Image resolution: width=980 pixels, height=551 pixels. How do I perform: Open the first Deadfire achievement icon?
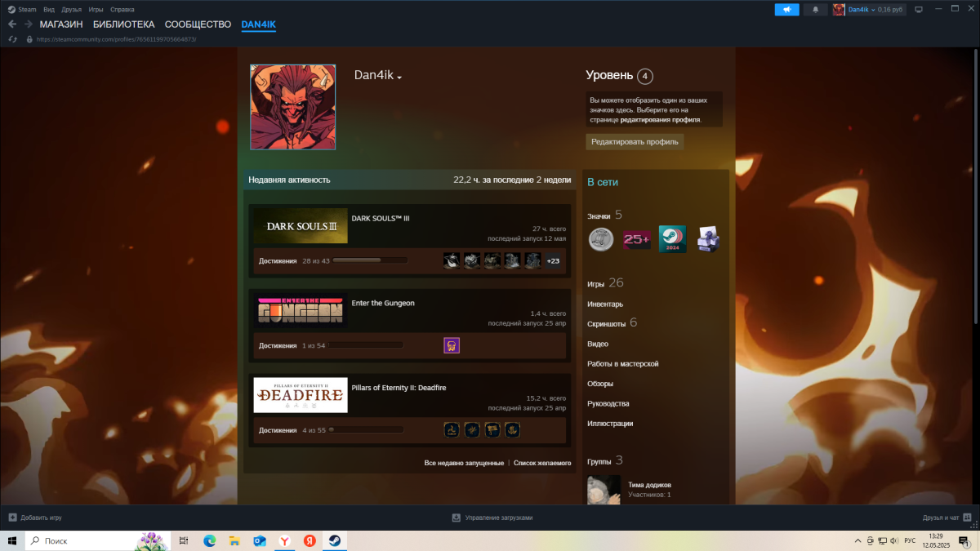[x=452, y=430]
